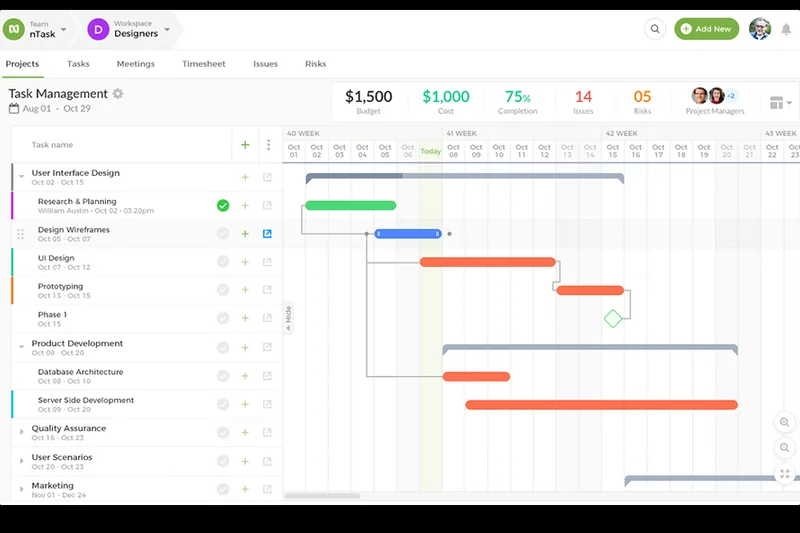
Task: Open the Risks tab
Action: tap(315, 64)
